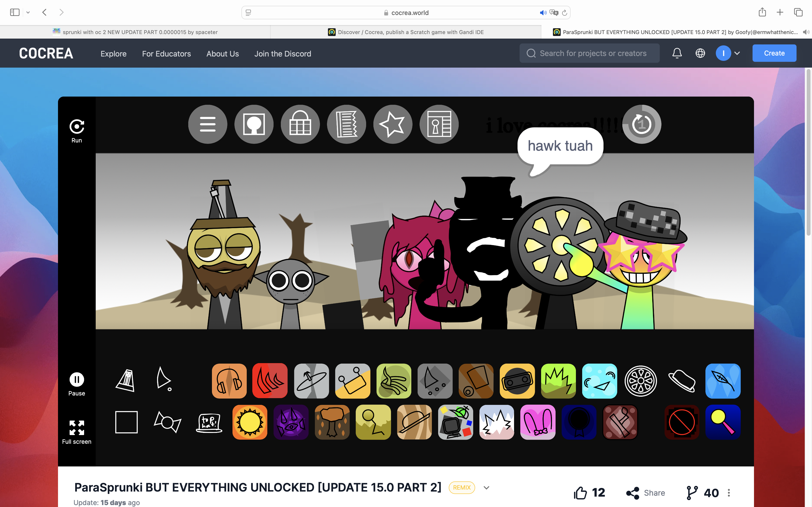Open the globe language selector
This screenshot has width=812, height=507.
point(701,53)
